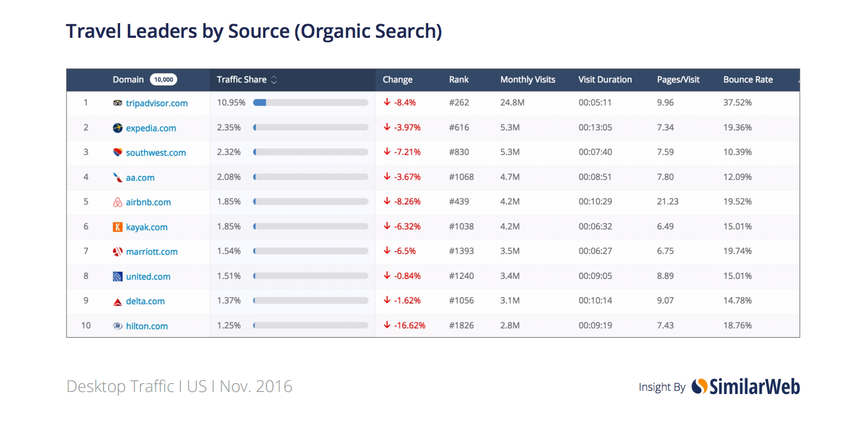Open the kayak.com link
Image resolution: width=868 pixels, height=427 pixels.
(147, 227)
